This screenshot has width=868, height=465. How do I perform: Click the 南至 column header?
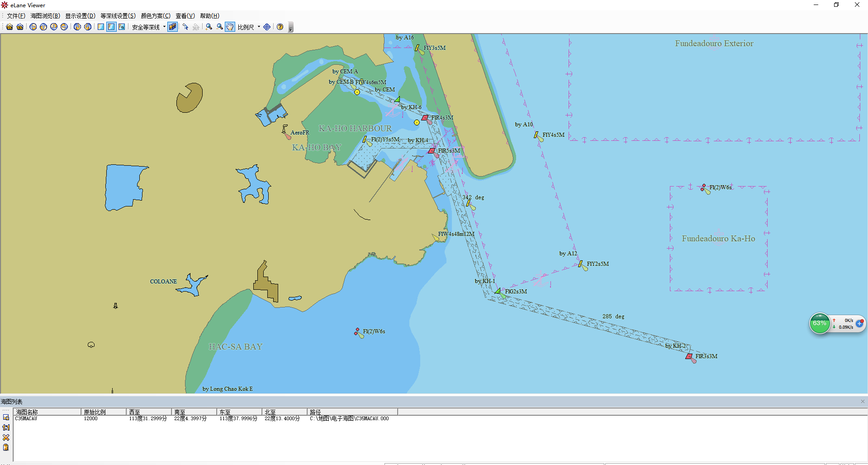point(194,412)
